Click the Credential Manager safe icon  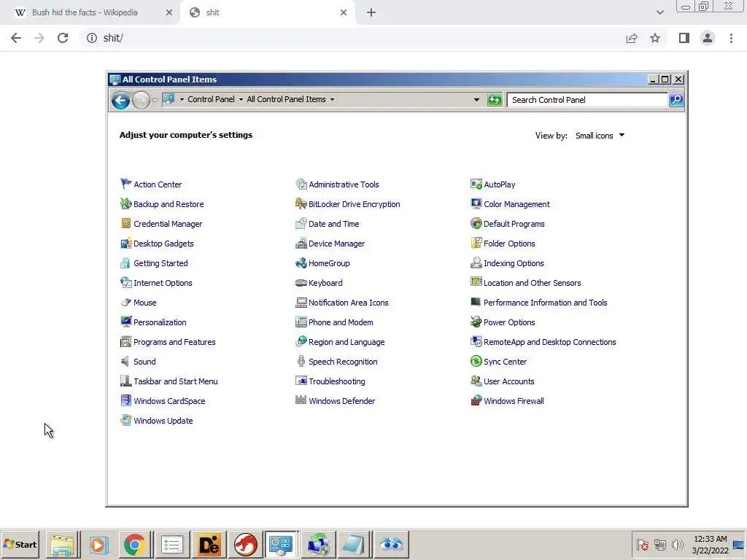(x=125, y=223)
